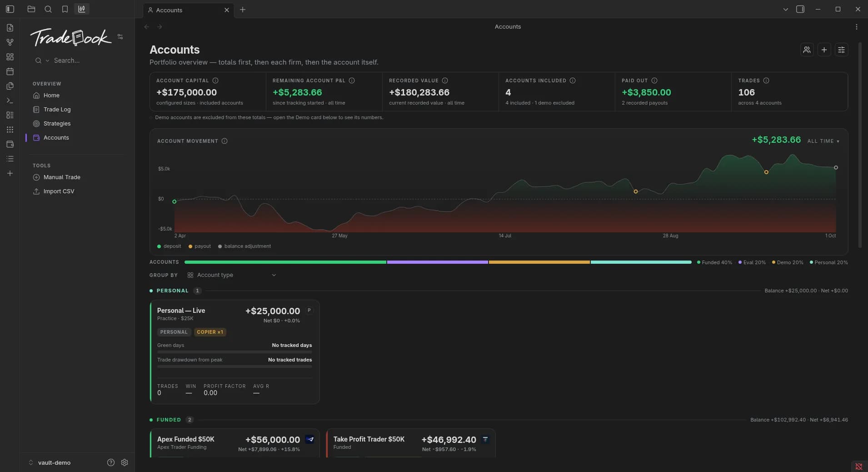Image resolution: width=868 pixels, height=472 pixels.
Task: Open the sliders options icon in Accounts header
Action: (841, 50)
